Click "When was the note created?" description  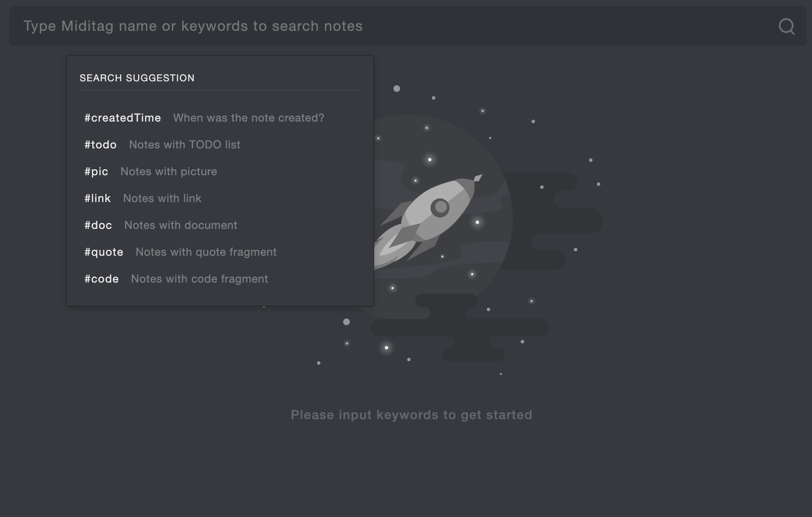(249, 118)
